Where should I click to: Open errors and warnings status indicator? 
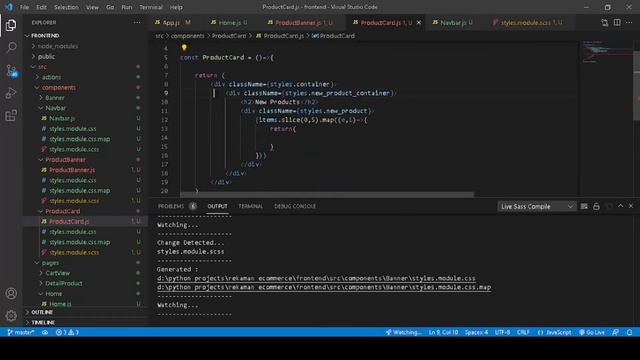67,332
